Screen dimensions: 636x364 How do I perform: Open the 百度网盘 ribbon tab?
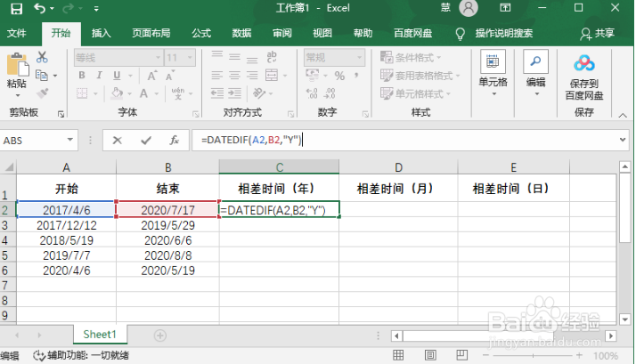[x=413, y=33]
